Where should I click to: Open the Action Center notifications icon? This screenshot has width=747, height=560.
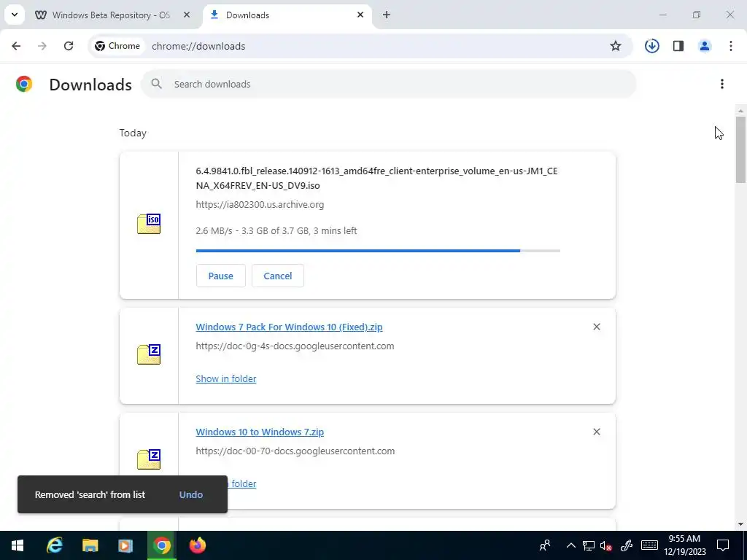click(723, 545)
